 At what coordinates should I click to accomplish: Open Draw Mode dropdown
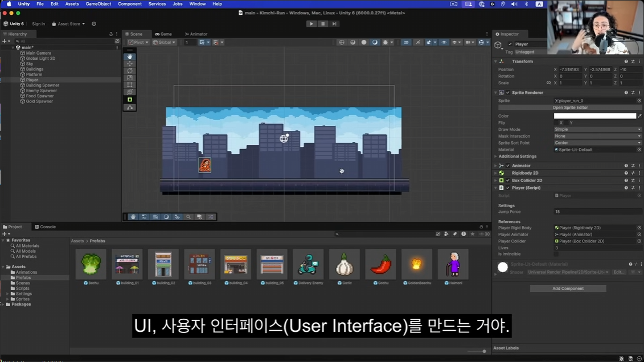597,129
